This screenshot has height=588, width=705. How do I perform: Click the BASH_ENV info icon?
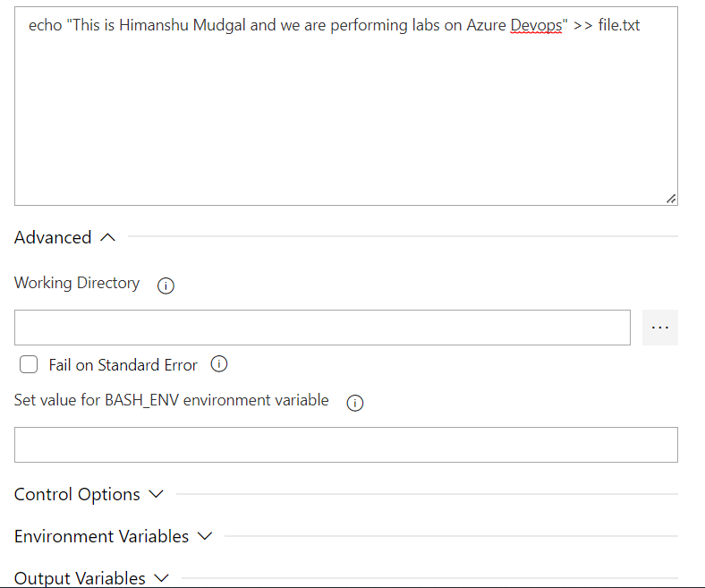(354, 403)
